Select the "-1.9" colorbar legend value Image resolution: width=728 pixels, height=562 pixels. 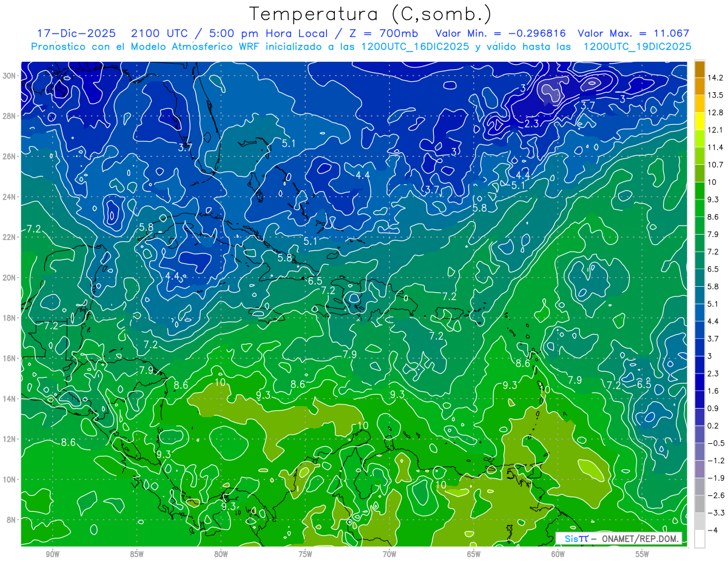[x=716, y=478]
